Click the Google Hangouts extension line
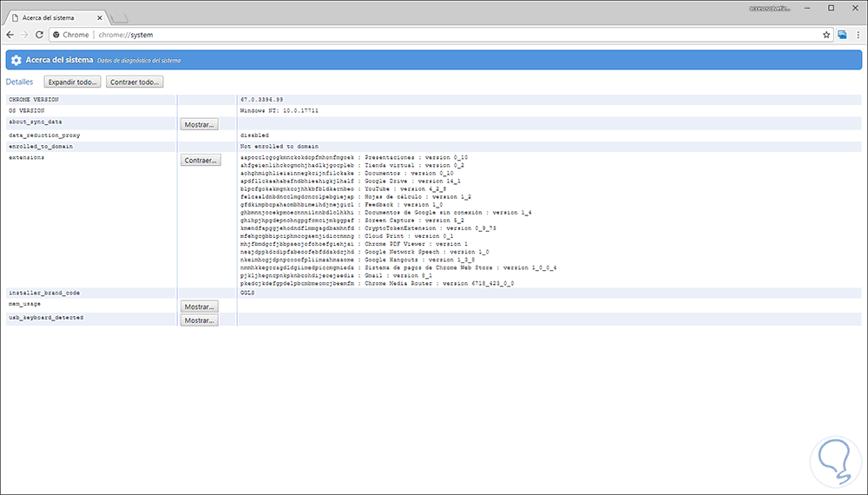Viewport: 868px width, 495px height. tap(358, 260)
